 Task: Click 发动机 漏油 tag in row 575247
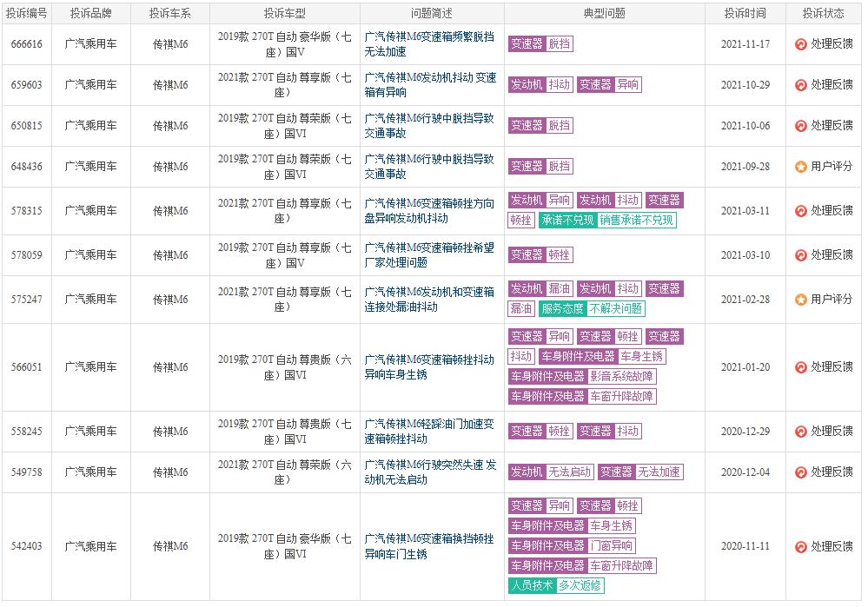tap(540, 289)
